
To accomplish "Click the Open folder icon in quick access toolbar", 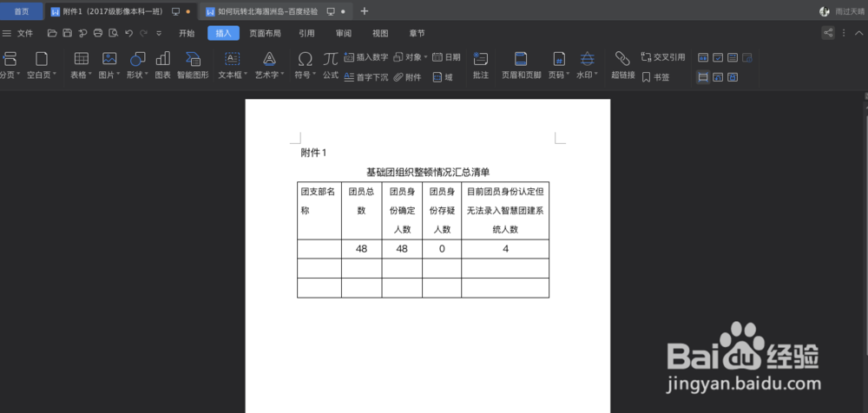I will click(x=52, y=33).
